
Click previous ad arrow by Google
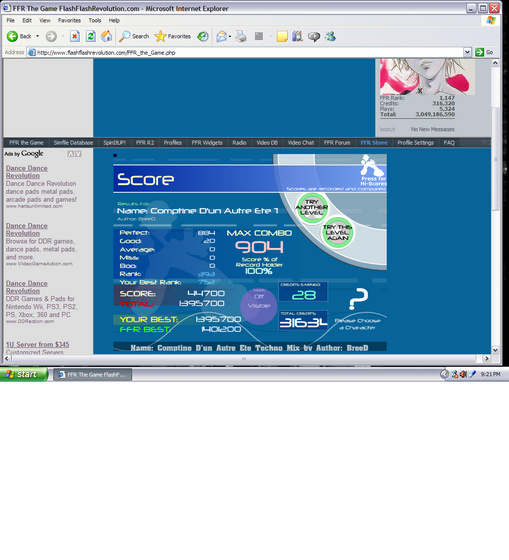pos(71,154)
